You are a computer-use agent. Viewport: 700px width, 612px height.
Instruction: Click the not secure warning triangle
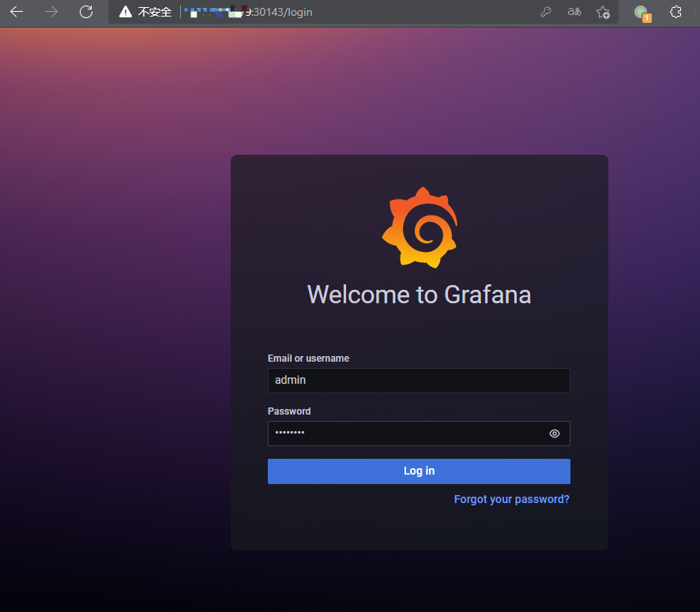point(126,12)
